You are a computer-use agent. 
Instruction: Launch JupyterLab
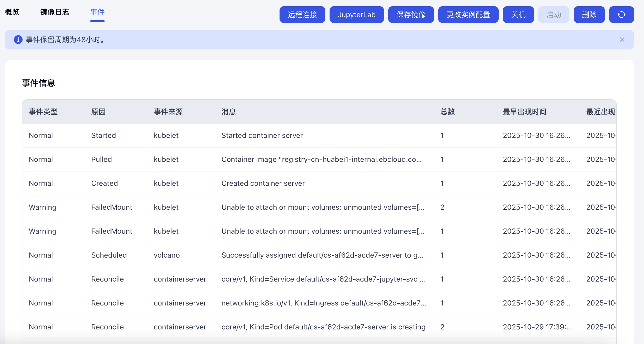tap(356, 15)
